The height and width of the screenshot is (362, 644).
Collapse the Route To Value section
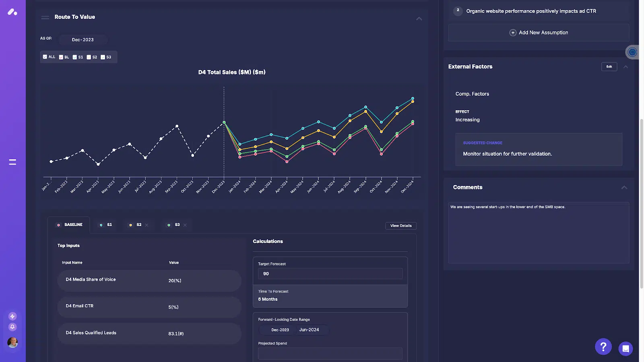tap(419, 19)
